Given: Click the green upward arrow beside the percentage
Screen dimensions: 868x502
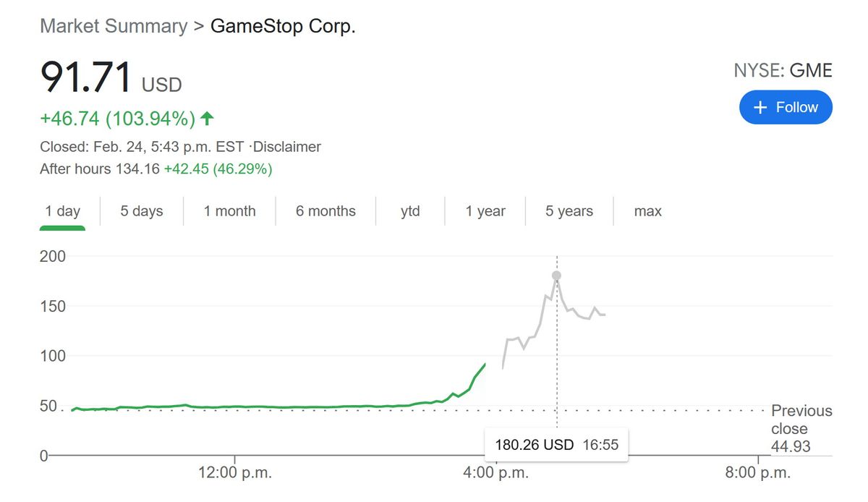Looking at the screenshot, I should click(207, 117).
